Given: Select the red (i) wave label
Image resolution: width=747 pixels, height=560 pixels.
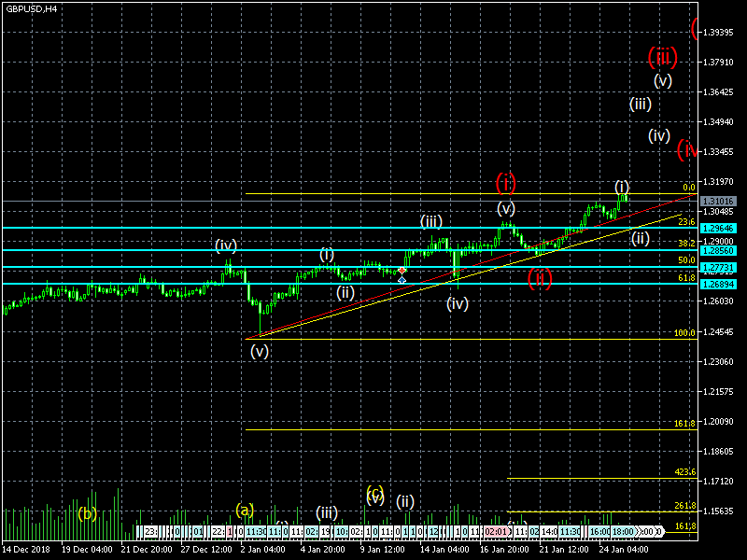Looking at the screenshot, I should pyautogui.click(x=505, y=183).
